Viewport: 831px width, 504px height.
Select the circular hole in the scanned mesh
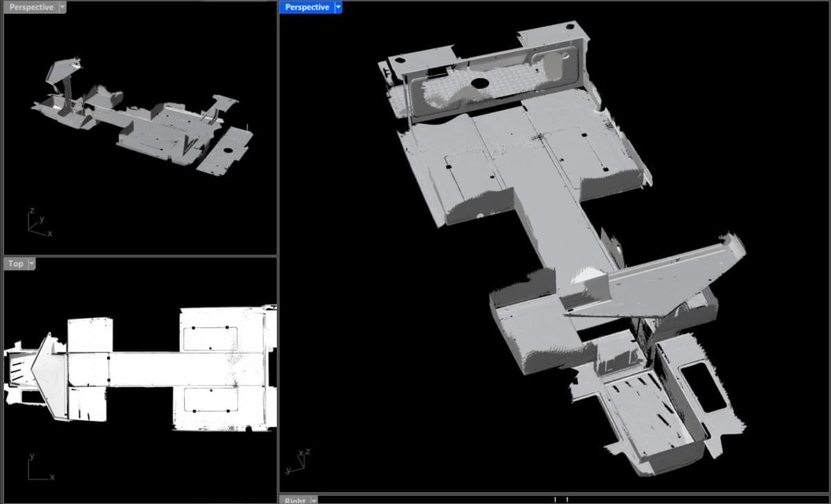[479, 84]
